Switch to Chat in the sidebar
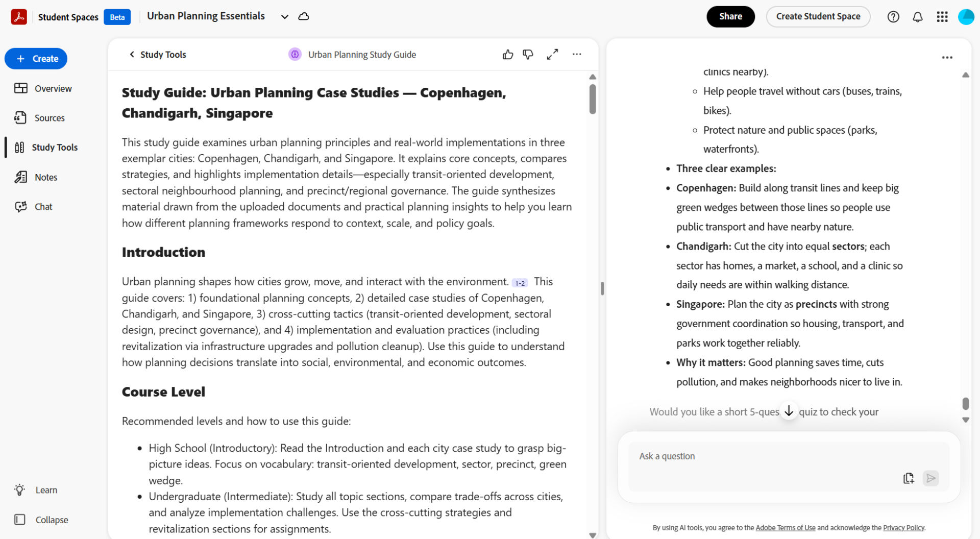The width and height of the screenshot is (980, 539). pos(43,206)
